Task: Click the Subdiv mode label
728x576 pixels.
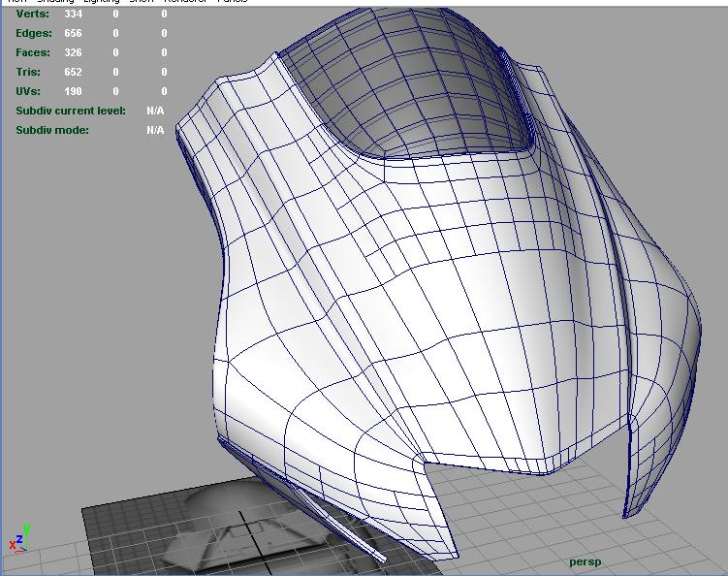Action: tap(52, 130)
